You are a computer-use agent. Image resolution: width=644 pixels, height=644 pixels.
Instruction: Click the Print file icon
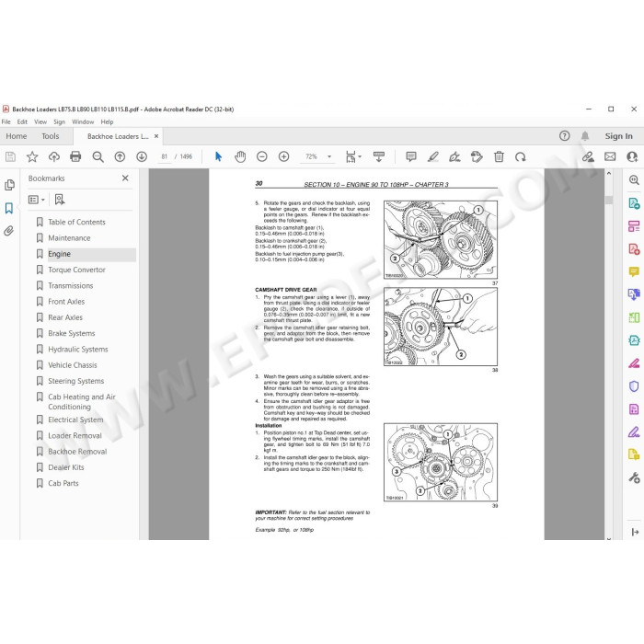[x=75, y=156]
